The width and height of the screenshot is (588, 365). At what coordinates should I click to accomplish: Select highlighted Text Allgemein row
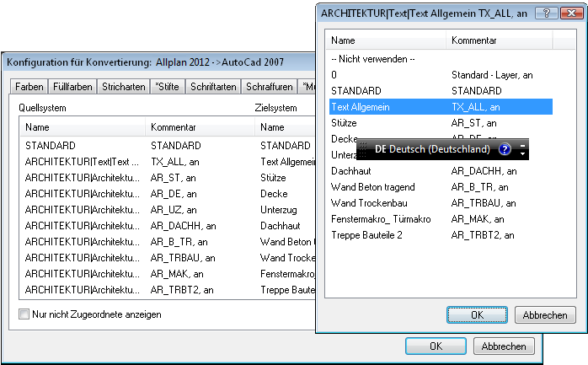tap(441, 107)
